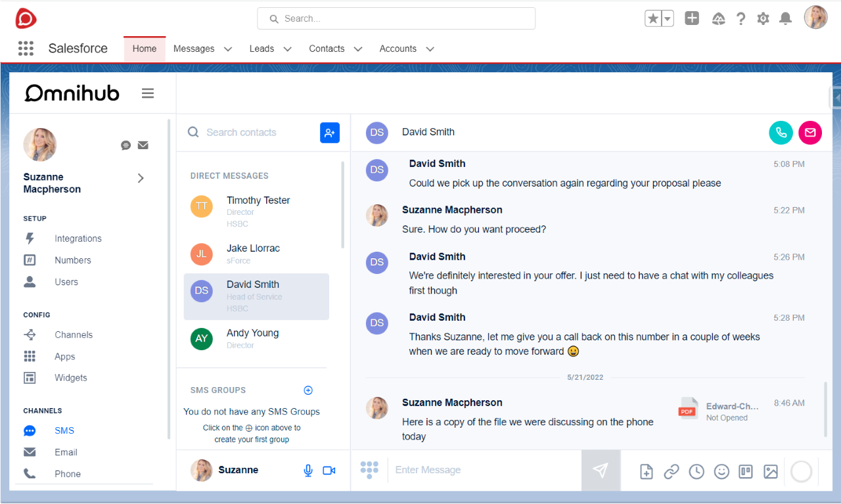Open the user profile avatar in header
The width and height of the screenshot is (841, 504).
pyautogui.click(x=815, y=18)
